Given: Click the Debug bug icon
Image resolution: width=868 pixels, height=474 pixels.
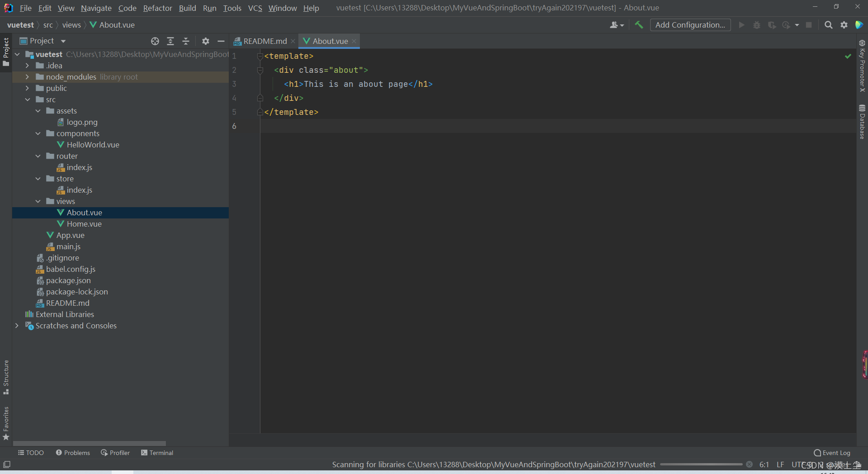Looking at the screenshot, I should (757, 25).
